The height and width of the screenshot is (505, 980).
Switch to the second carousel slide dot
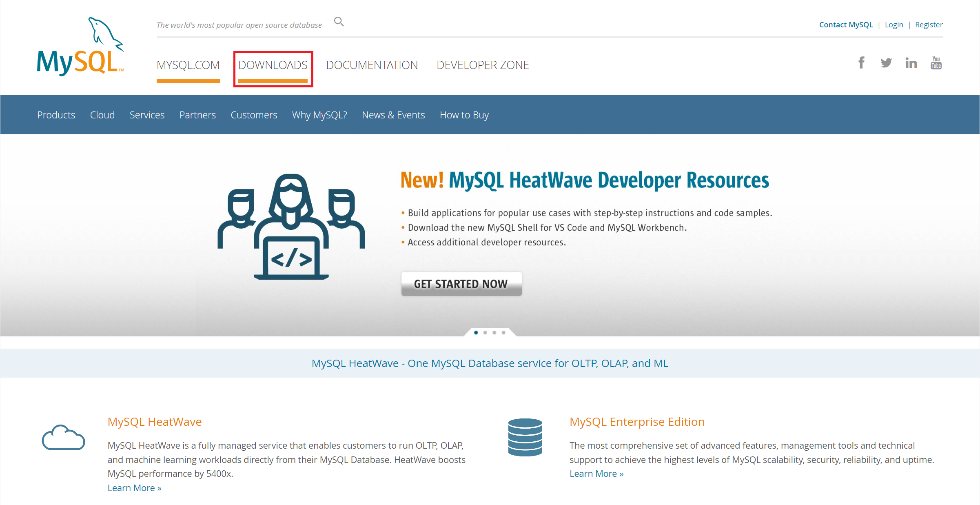point(485,333)
